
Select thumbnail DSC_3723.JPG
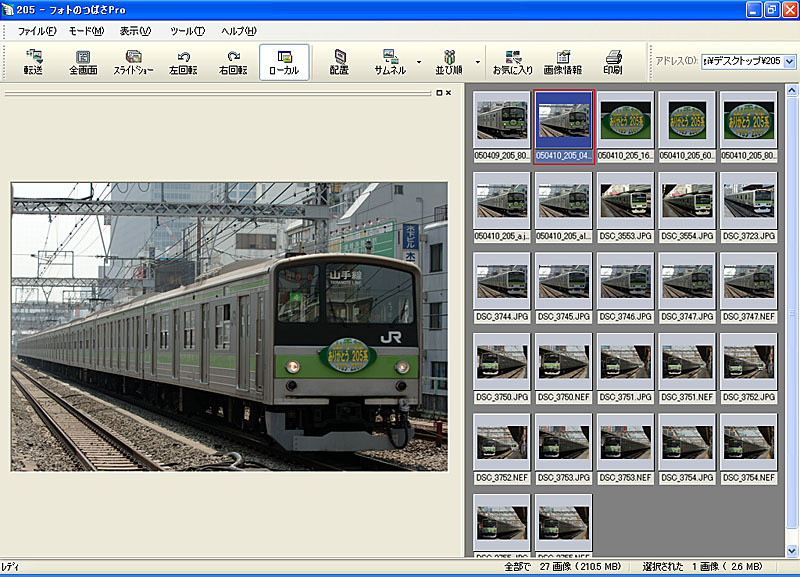pyautogui.click(x=748, y=207)
